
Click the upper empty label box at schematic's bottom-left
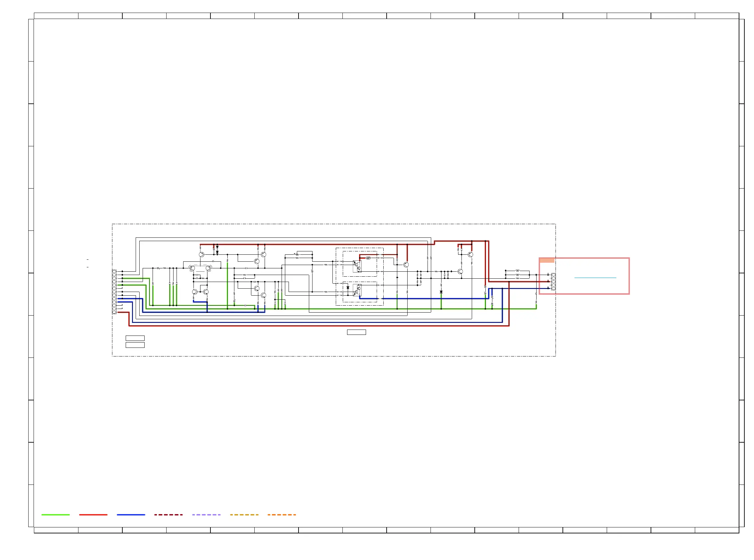click(135, 338)
